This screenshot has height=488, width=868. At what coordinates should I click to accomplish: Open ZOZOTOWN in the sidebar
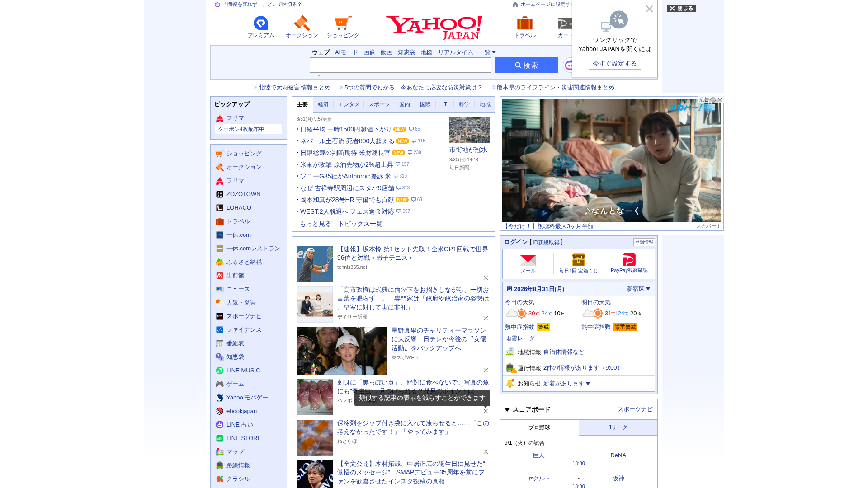pyautogui.click(x=243, y=194)
